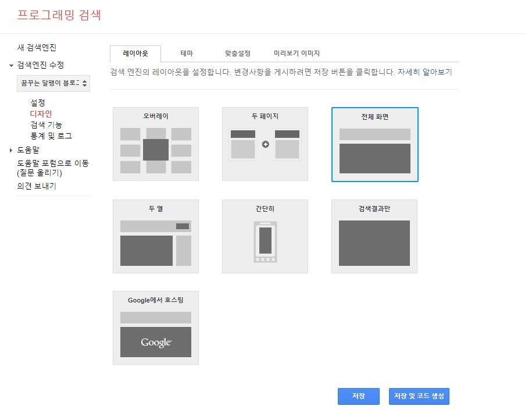Open the 레이아웃 tab
The height and width of the screenshot is (420, 525).
(x=135, y=54)
